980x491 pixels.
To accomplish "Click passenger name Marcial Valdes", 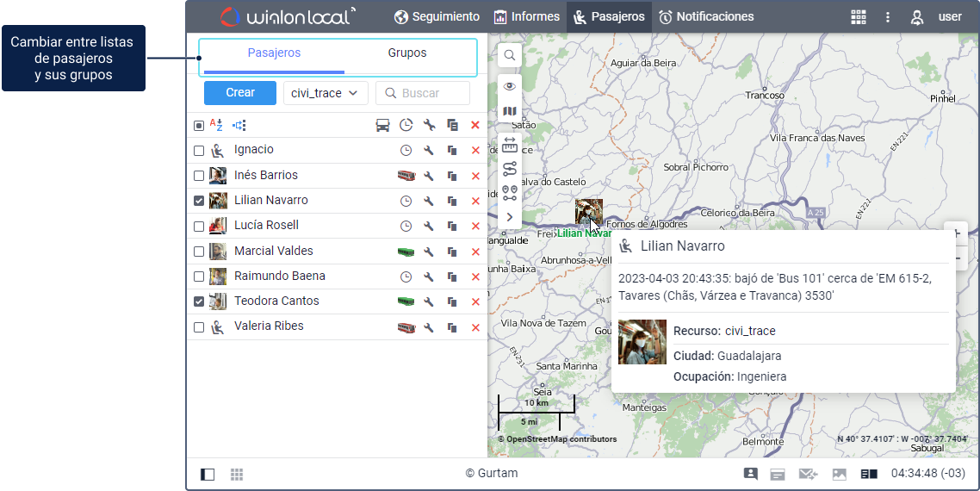I will [274, 251].
